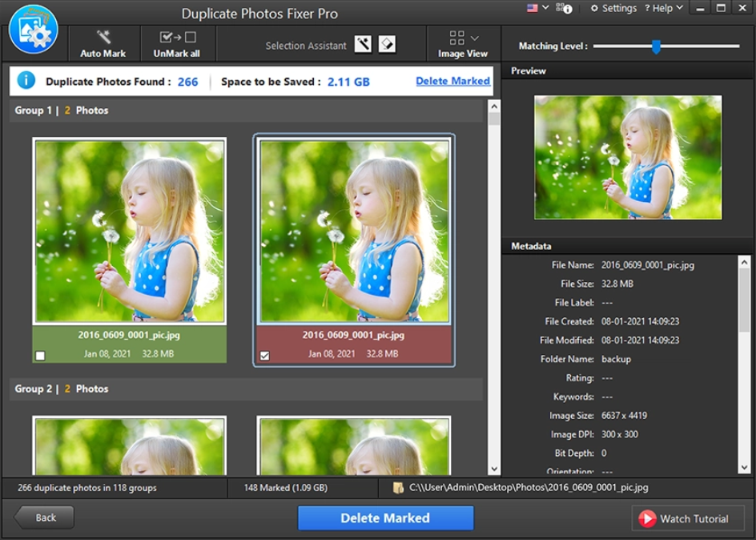Click the Selection Assistant eraser icon

pos(388,45)
